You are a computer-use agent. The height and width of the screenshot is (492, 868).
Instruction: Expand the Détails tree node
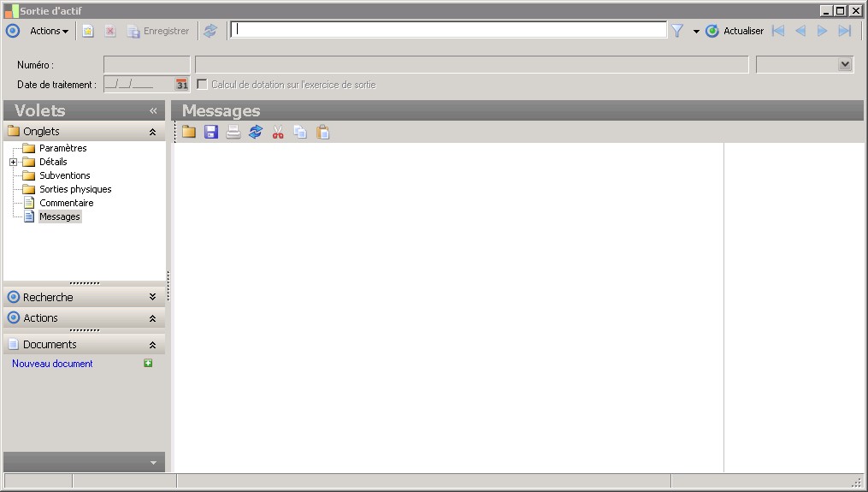point(14,162)
